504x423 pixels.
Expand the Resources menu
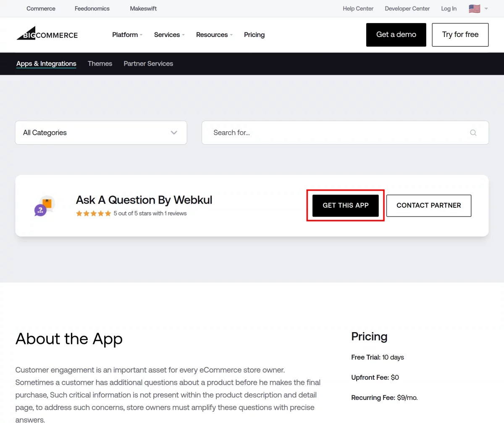coord(214,35)
